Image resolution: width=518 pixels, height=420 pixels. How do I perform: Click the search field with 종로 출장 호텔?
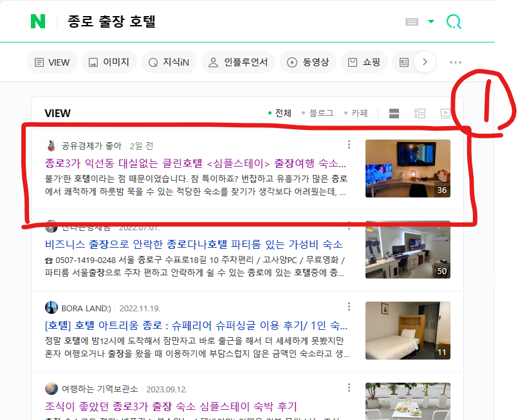112,21
